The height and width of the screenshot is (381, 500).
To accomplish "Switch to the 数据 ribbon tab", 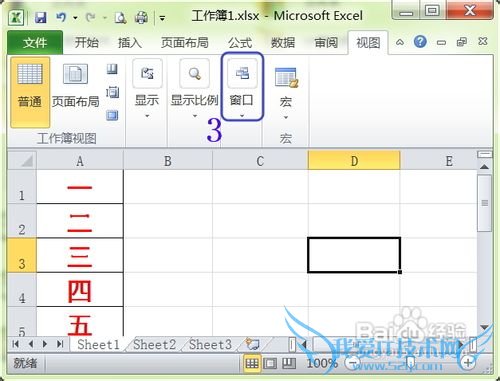I will click(283, 43).
